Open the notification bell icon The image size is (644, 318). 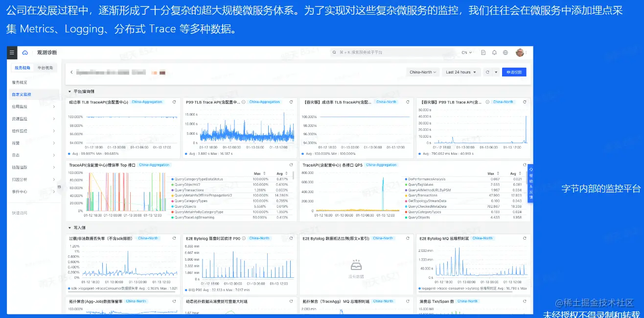[494, 52]
